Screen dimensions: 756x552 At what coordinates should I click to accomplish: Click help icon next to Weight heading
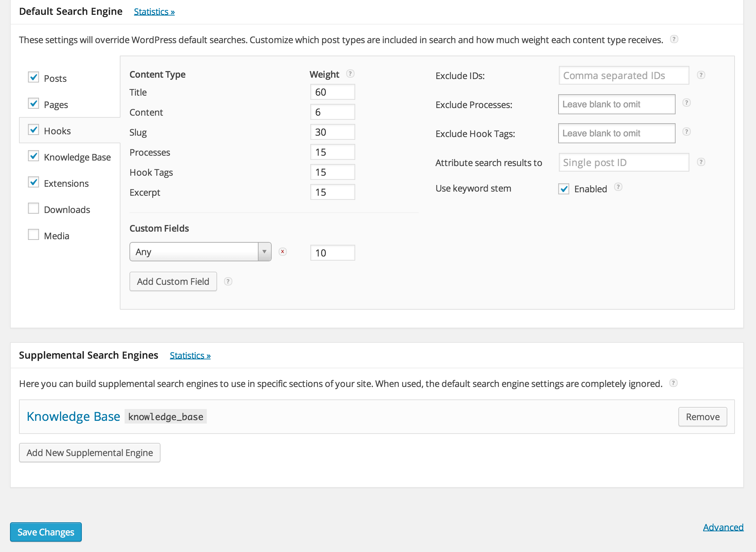tap(350, 74)
